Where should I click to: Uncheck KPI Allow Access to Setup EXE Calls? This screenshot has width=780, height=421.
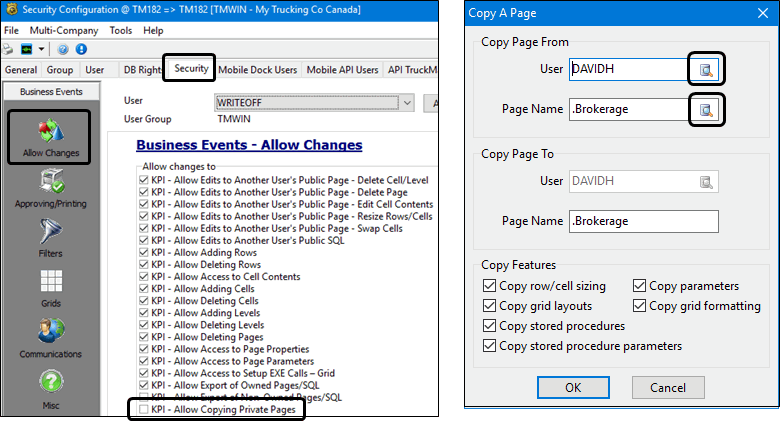pos(144,373)
